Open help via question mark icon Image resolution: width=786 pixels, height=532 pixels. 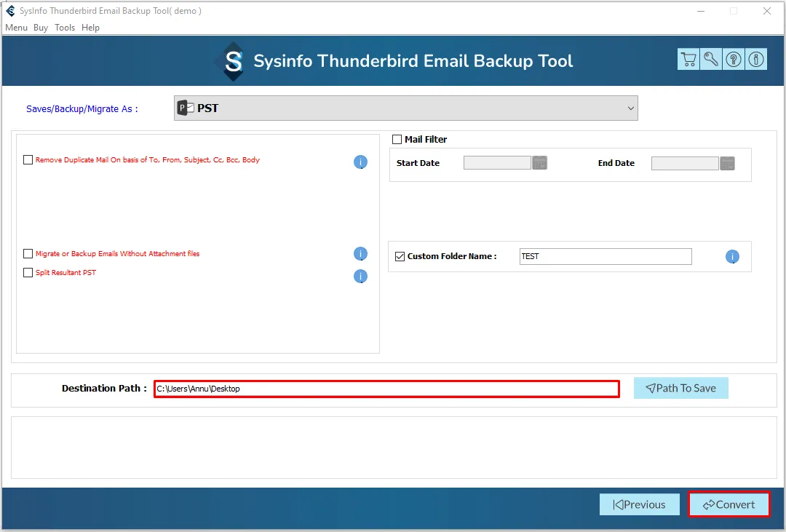(734, 60)
